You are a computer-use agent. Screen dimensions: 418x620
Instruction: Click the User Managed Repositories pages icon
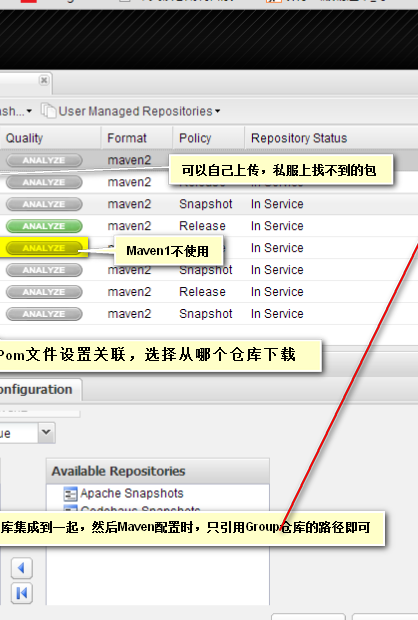coord(48,111)
